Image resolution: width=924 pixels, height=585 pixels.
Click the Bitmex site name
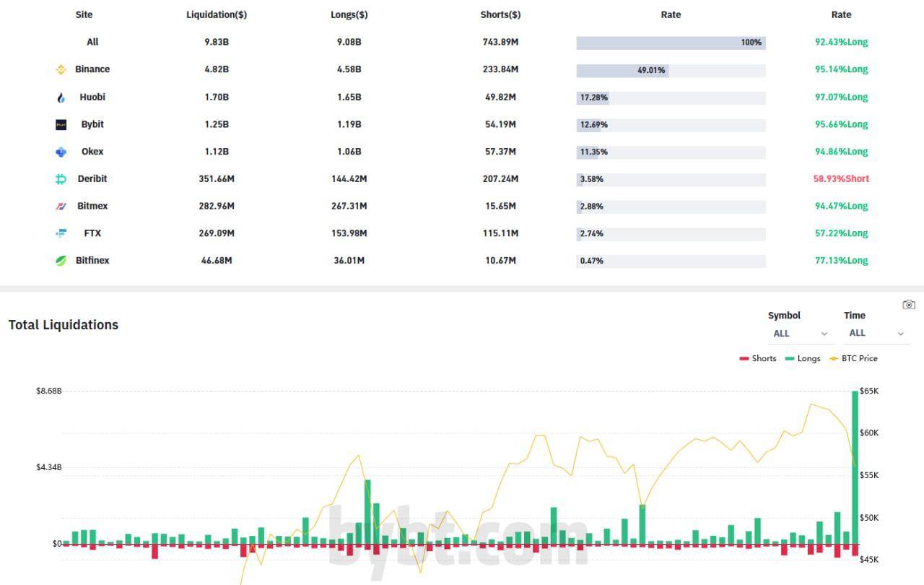click(92, 206)
